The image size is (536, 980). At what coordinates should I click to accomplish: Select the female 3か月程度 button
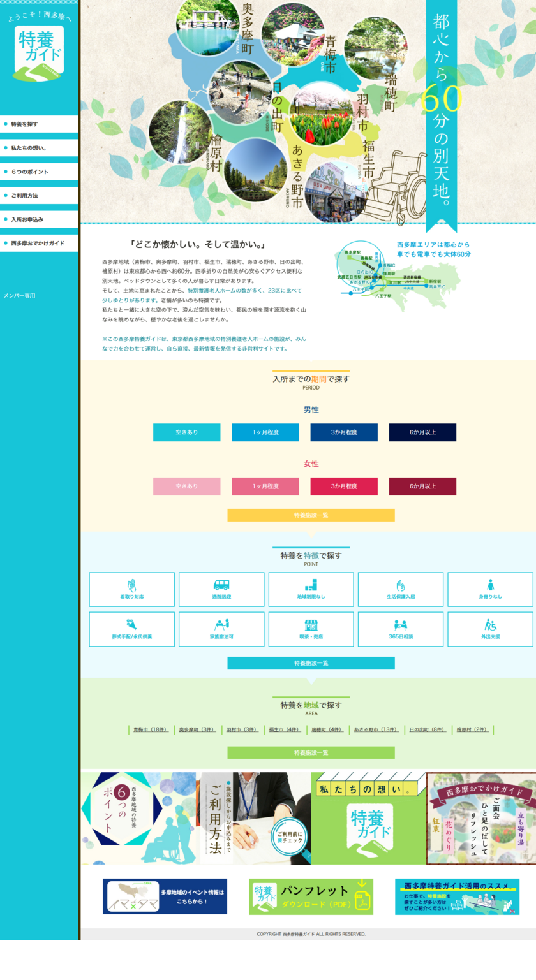[x=344, y=486]
